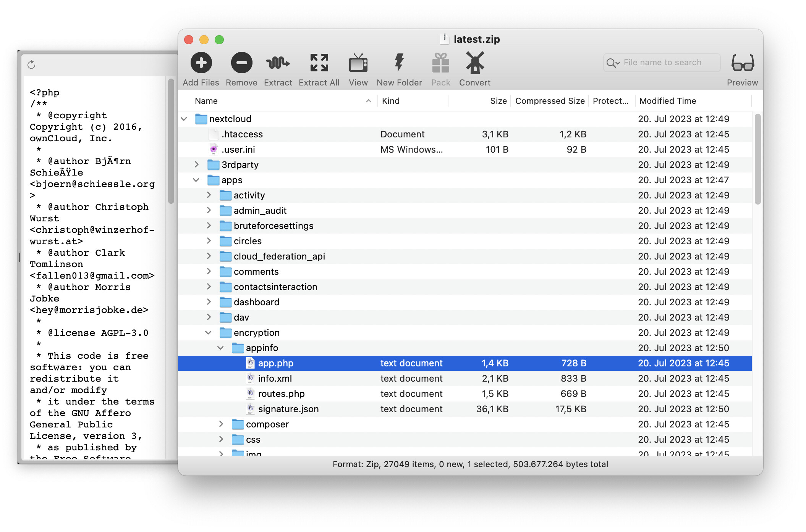Image resolution: width=806 pixels, height=532 pixels.
Task: Open the search options magnifier dropdown
Action: pyautogui.click(x=613, y=63)
